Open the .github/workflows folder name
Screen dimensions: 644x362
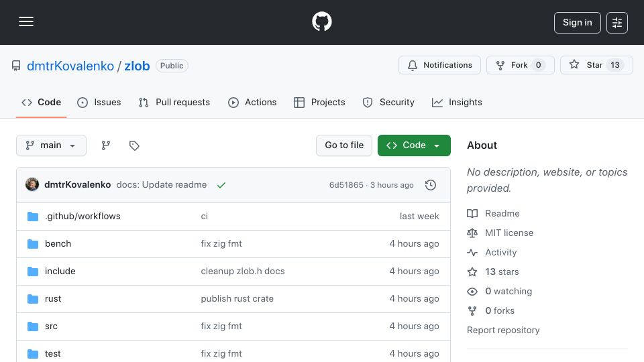coord(83,217)
